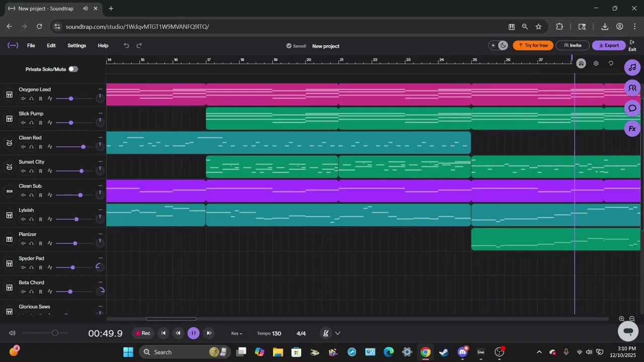Open the Settings menu

(77, 46)
